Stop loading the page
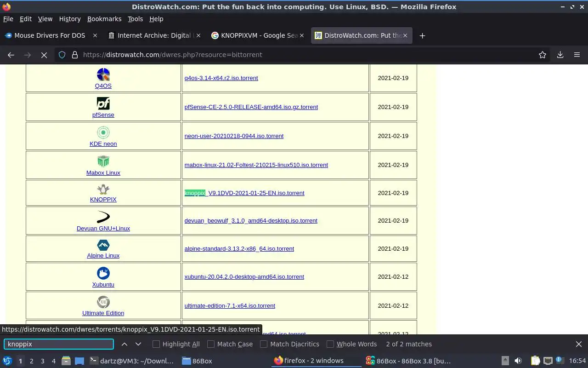 click(44, 55)
